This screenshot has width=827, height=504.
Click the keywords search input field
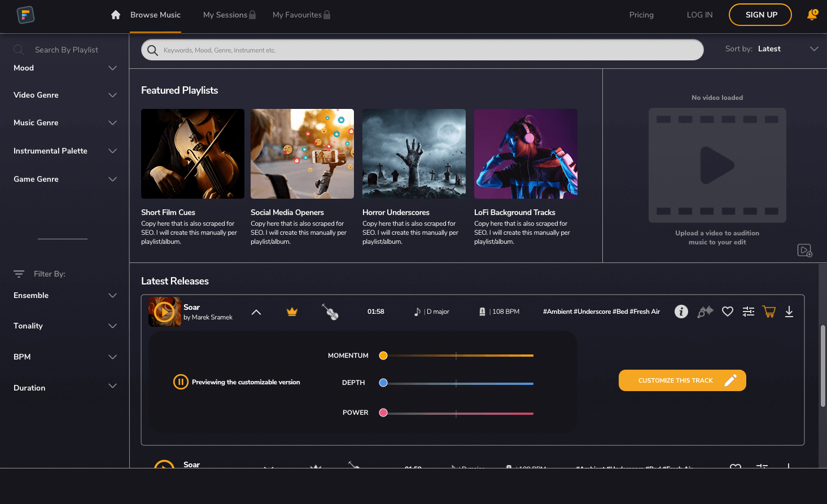point(422,50)
